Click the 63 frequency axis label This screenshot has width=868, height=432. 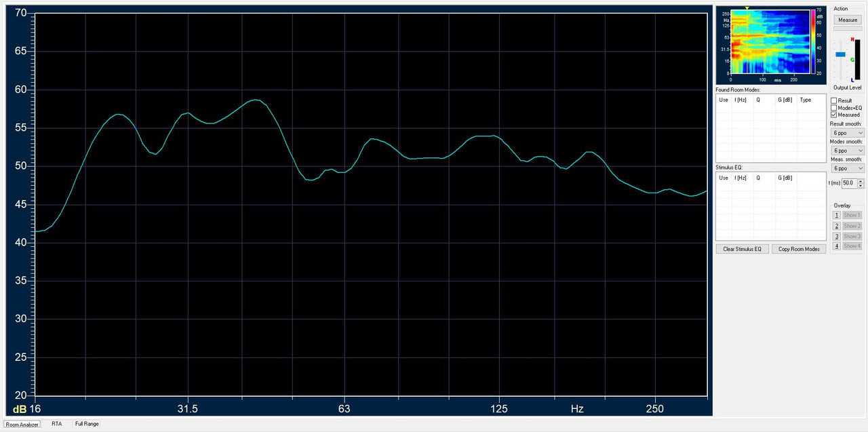344,409
